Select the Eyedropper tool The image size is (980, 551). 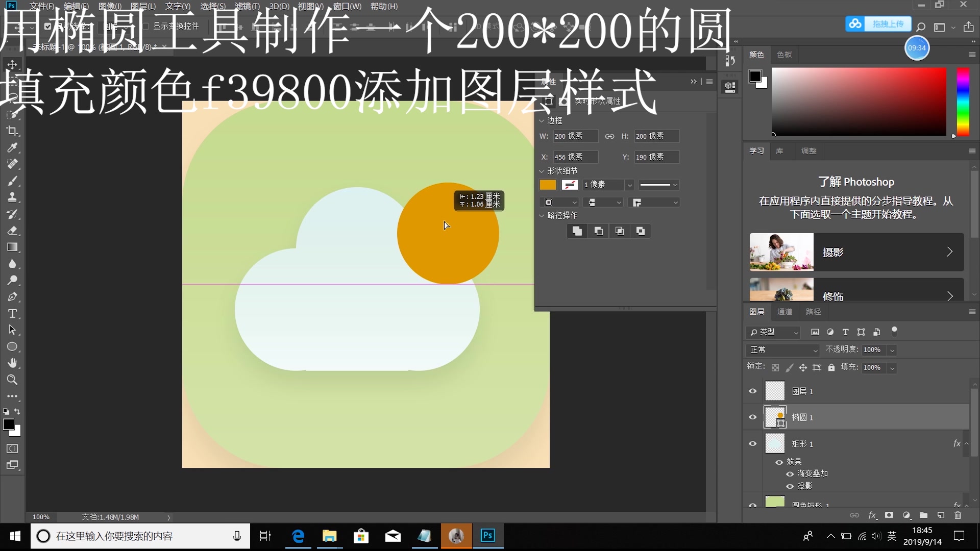pyautogui.click(x=12, y=148)
